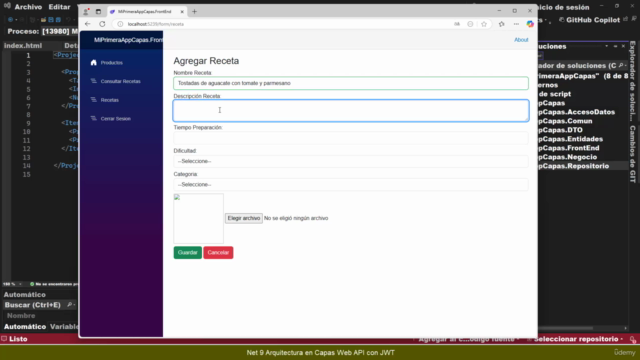This screenshot has width=640, height=360.
Task: Click the Productos home icon in sidebar
Action: click(x=93, y=62)
